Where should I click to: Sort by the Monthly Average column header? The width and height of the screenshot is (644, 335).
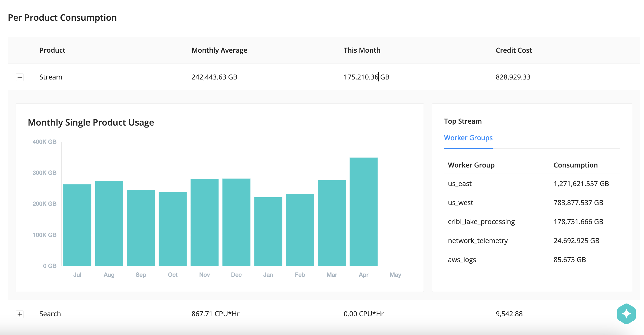click(219, 50)
